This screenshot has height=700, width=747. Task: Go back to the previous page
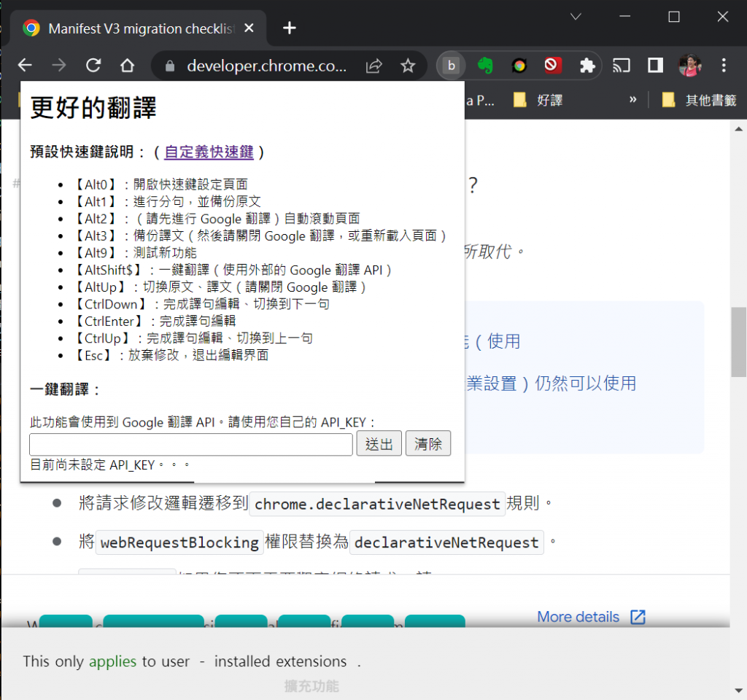24,65
